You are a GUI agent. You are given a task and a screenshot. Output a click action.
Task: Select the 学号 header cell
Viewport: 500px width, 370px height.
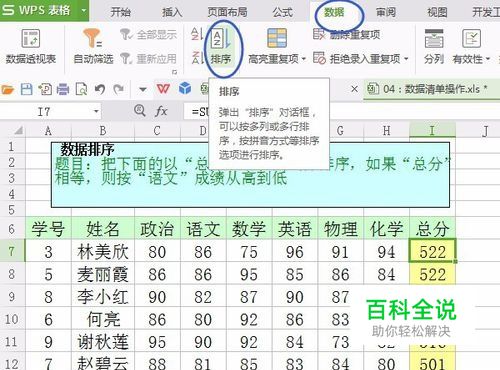coord(48,229)
